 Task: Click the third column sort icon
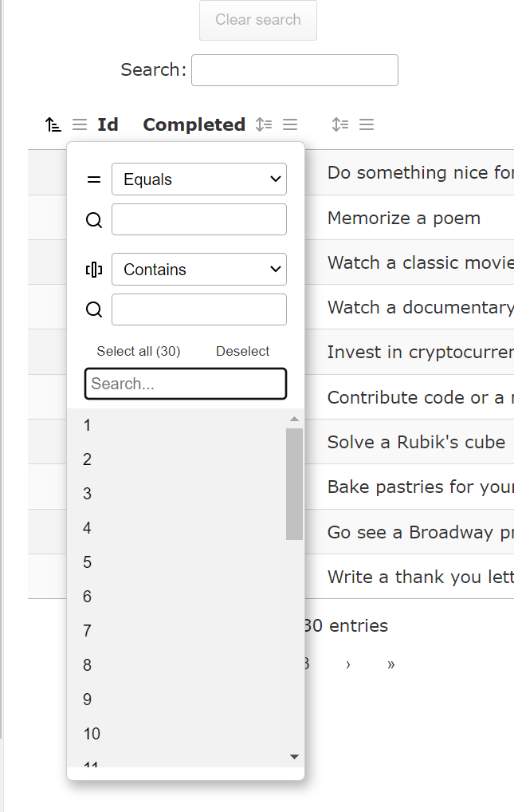tap(340, 124)
